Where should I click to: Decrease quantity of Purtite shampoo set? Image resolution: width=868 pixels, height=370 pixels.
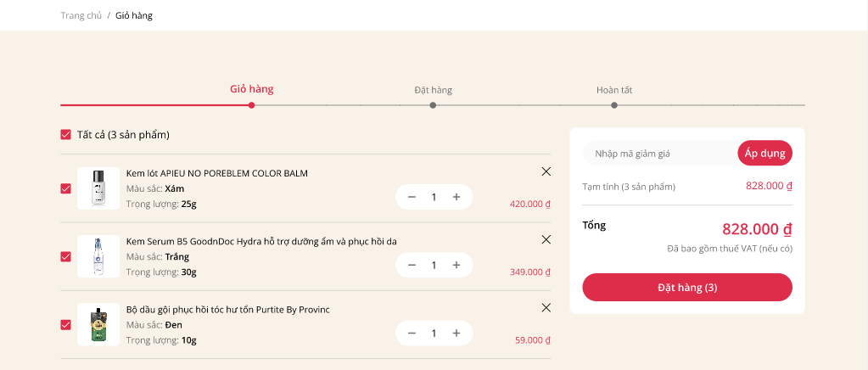(x=412, y=333)
